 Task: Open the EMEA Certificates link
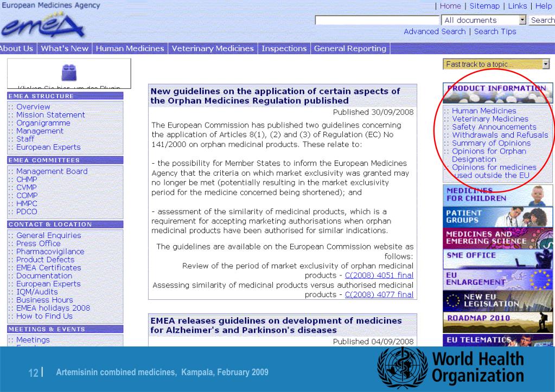pyautogui.click(x=48, y=268)
